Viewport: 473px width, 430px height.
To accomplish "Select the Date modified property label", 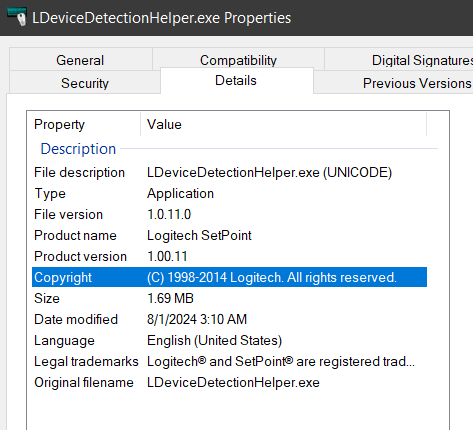I will pyautogui.click(x=76, y=319).
